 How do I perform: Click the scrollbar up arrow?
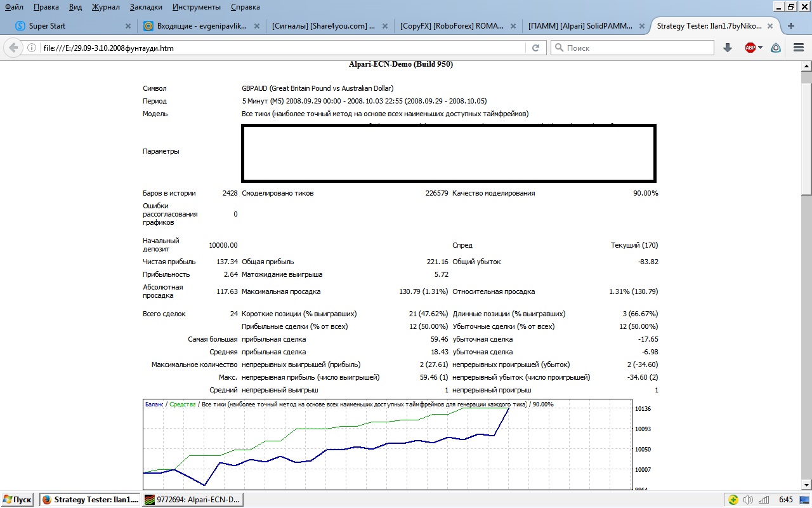click(x=806, y=67)
